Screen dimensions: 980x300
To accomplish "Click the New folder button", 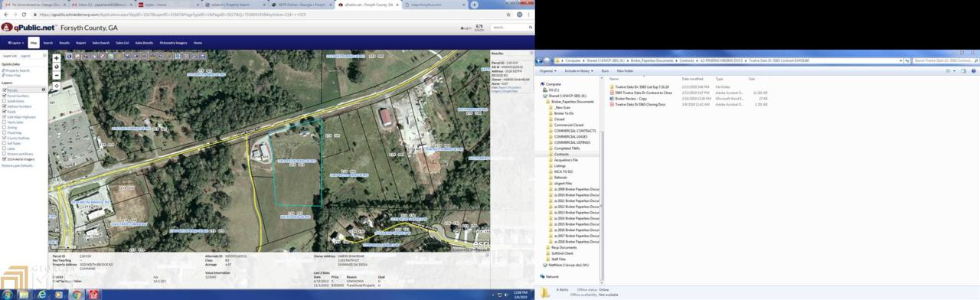I will coord(625,70).
